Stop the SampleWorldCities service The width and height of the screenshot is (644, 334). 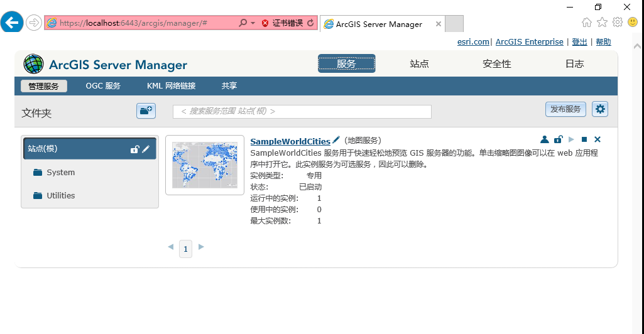[584, 139]
